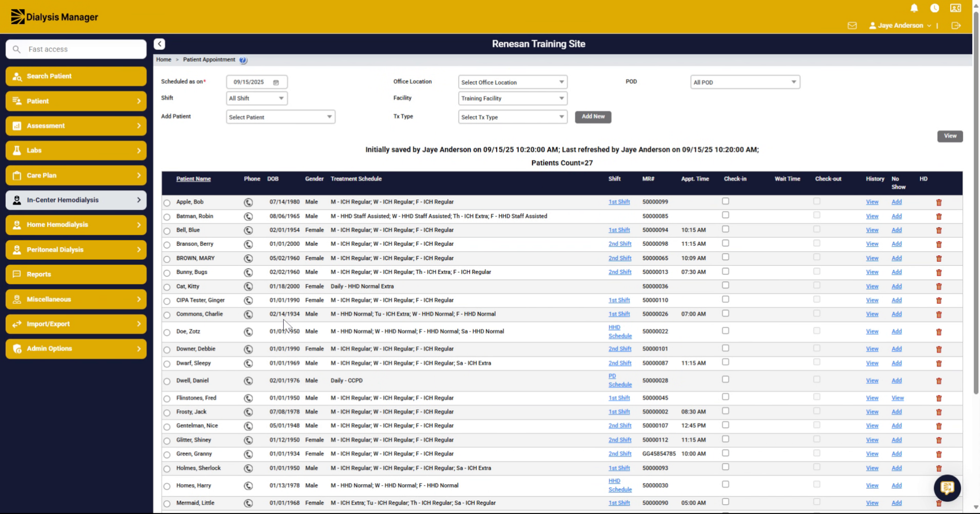The height and width of the screenshot is (514, 980).
Task: Open the chat support widget icon
Action: (947, 487)
